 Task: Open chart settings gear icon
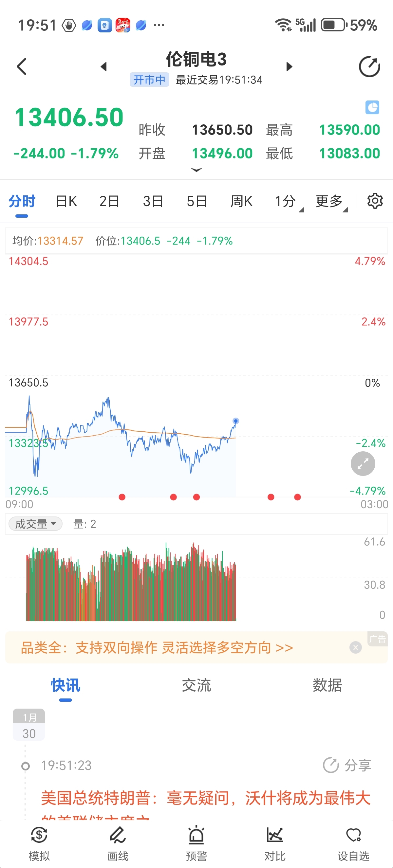(375, 201)
